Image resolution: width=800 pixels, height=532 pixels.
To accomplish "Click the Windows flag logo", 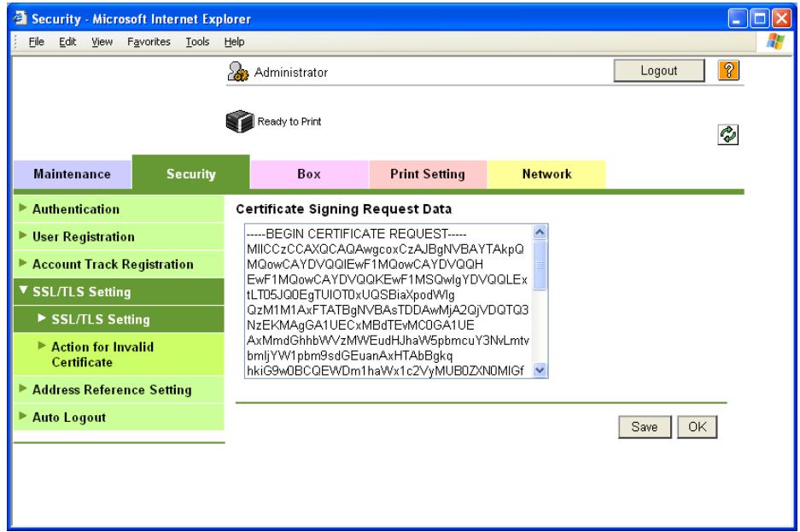I will tap(775, 41).
